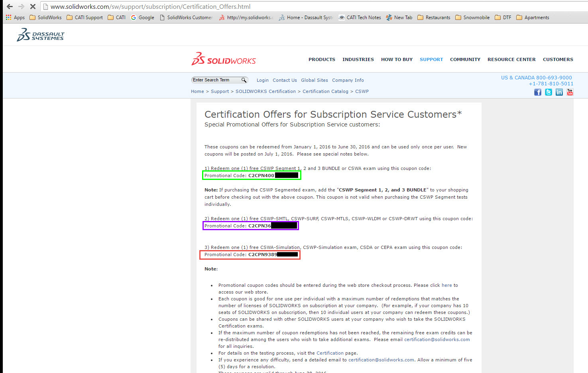
Task: Click the search magnifier icon
Action: pyautogui.click(x=244, y=80)
